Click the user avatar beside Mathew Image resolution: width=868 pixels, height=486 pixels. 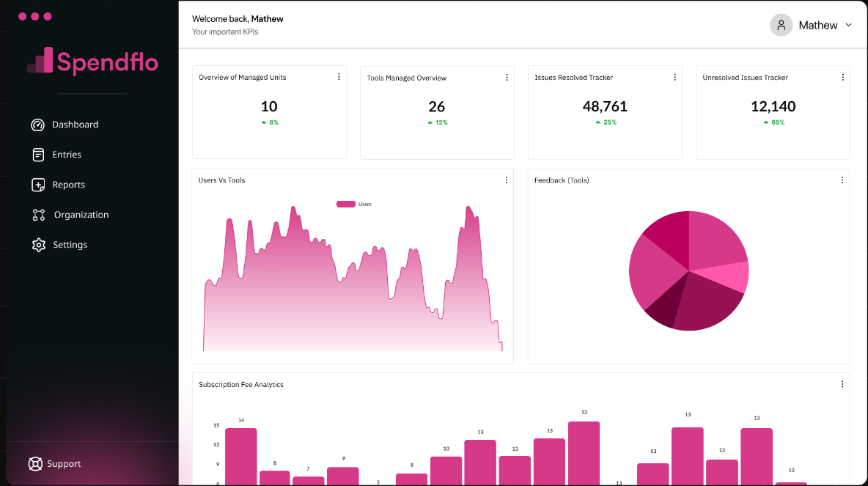[x=781, y=25]
